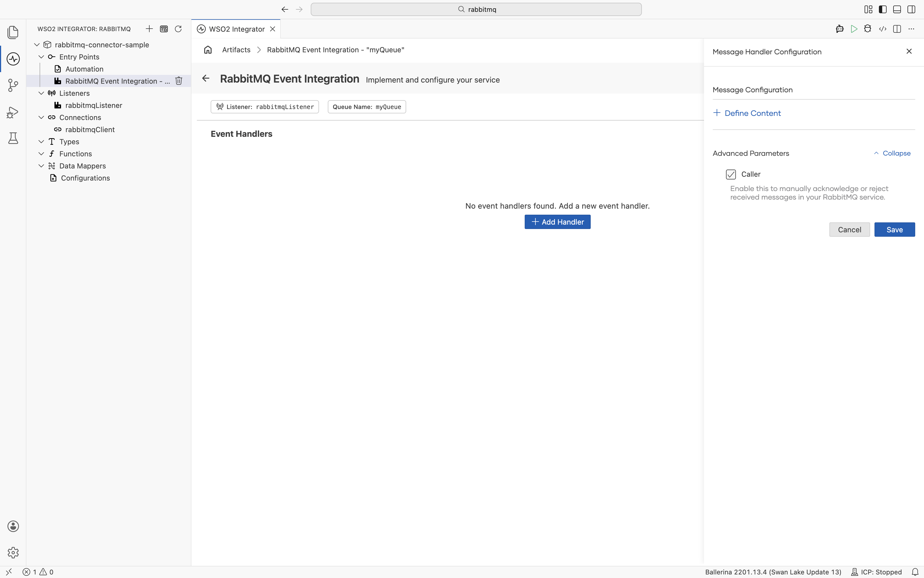Click the Queue Name: myQueue chip
Viewport: 924px width, 578px height.
click(x=367, y=107)
